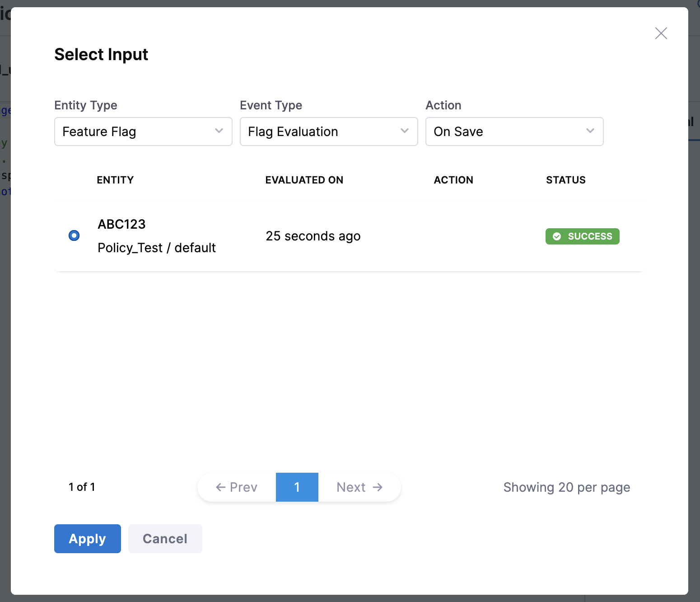This screenshot has height=602, width=700.
Task: Open the Action On Save dropdown
Action: click(514, 132)
